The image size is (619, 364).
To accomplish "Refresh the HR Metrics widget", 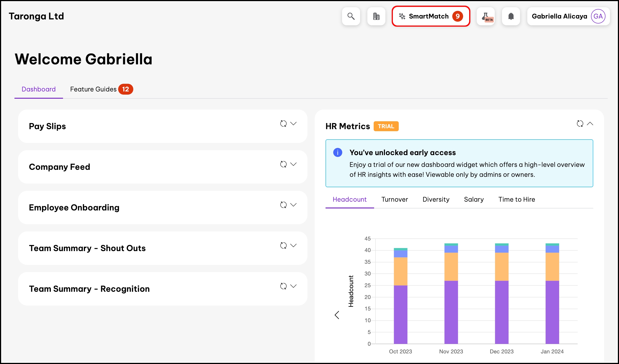I will [x=580, y=124].
